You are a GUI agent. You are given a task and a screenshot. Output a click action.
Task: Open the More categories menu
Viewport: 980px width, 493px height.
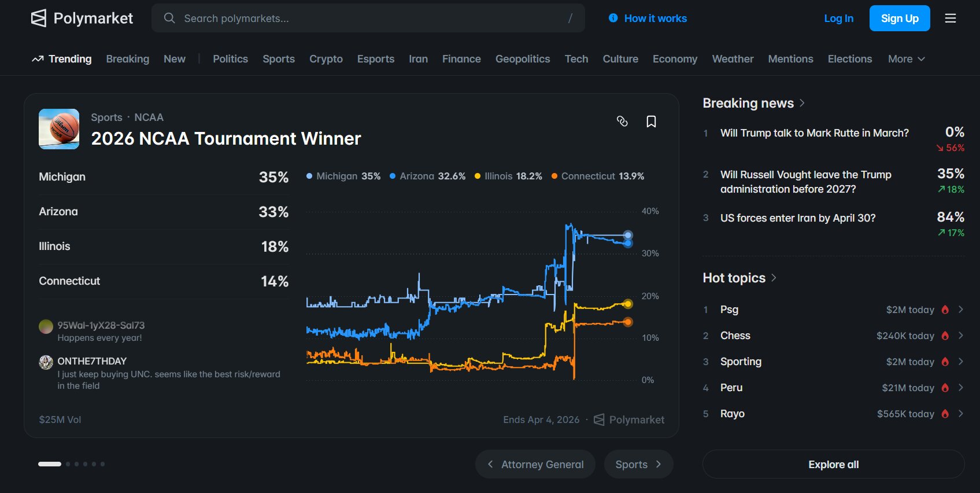(x=905, y=58)
